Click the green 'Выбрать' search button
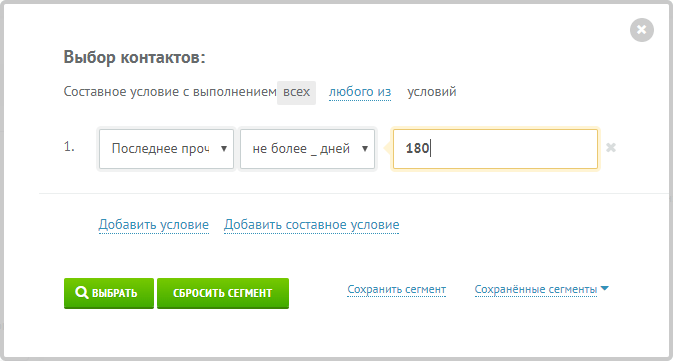 (109, 293)
